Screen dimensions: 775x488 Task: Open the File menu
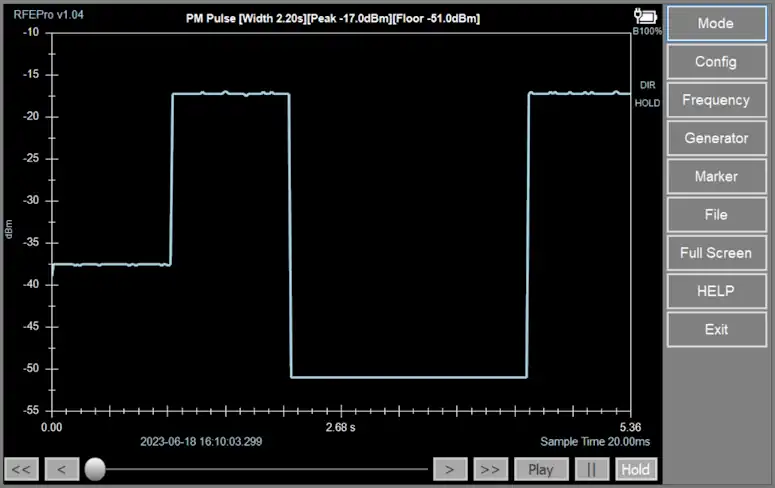pos(715,214)
